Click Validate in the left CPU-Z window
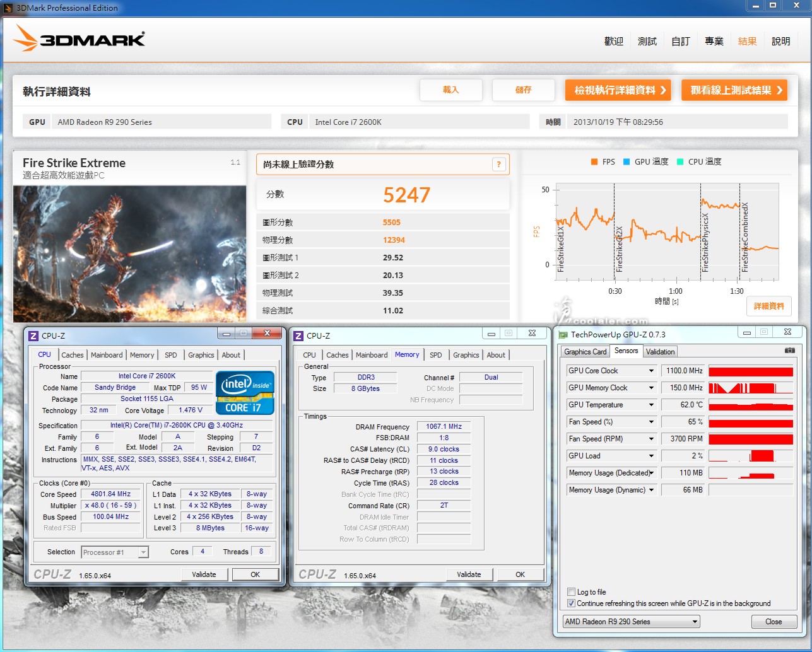This screenshot has height=652, width=812. pos(204,574)
